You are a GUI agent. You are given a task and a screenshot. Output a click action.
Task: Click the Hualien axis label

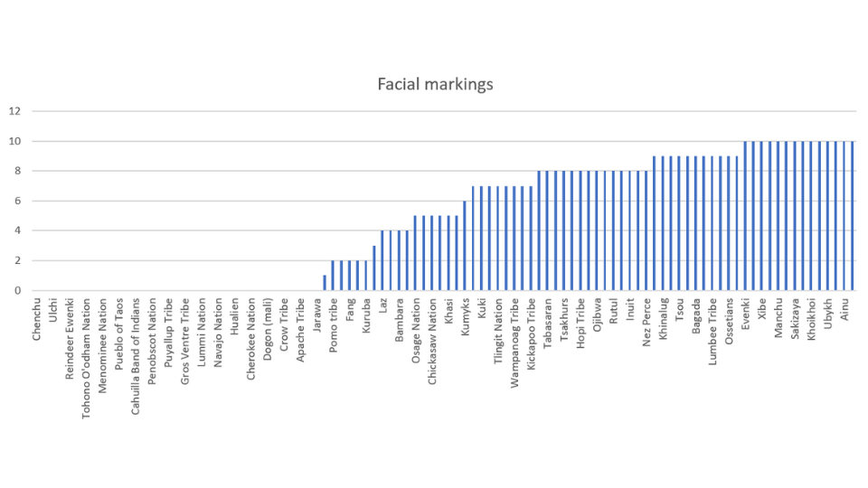(235, 316)
